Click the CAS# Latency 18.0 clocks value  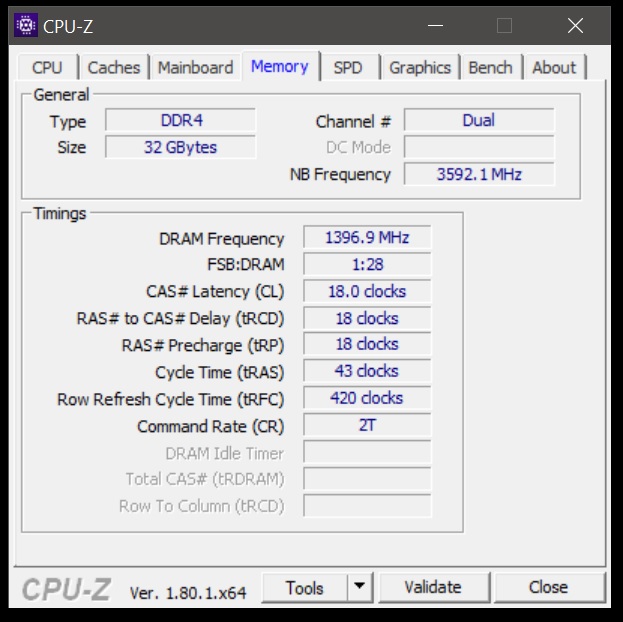tap(367, 291)
